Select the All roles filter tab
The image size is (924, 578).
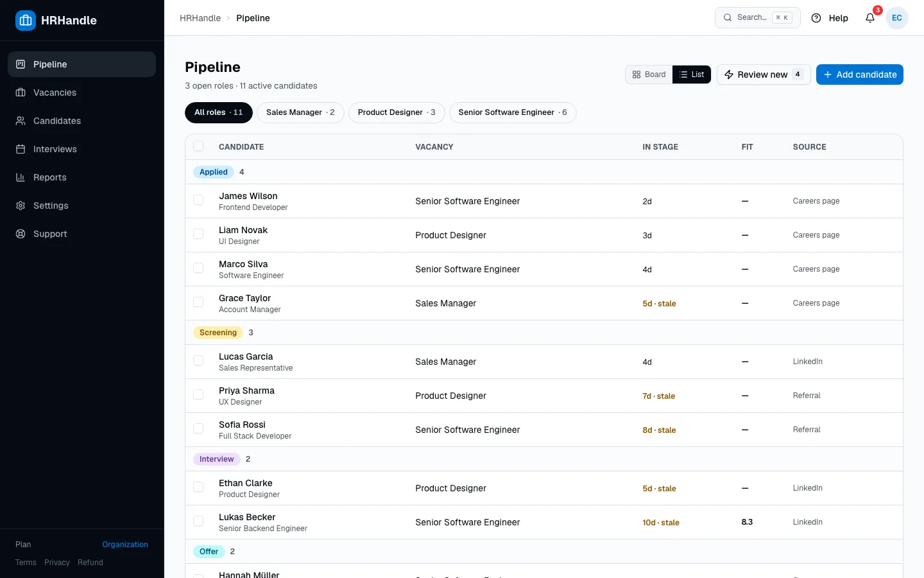click(x=219, y=112)
